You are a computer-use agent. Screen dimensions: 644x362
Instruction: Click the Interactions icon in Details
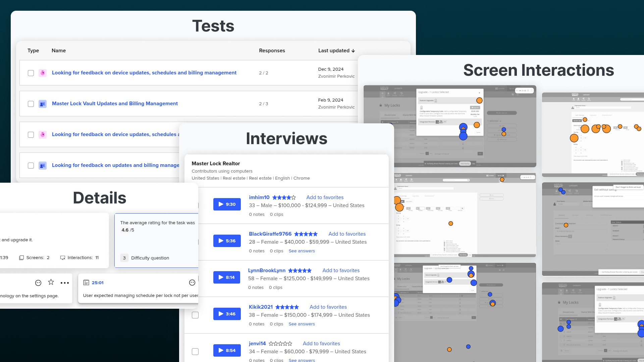click(x=63, y=258)
